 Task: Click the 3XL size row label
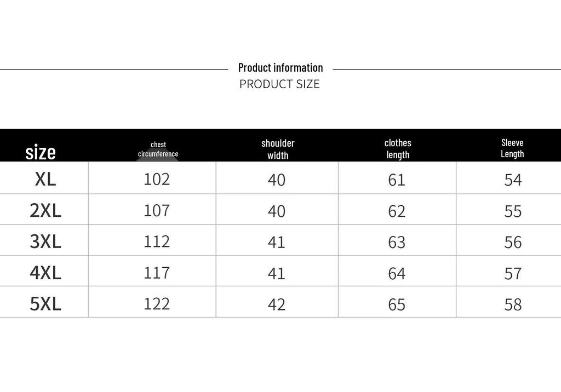point(45,241)
